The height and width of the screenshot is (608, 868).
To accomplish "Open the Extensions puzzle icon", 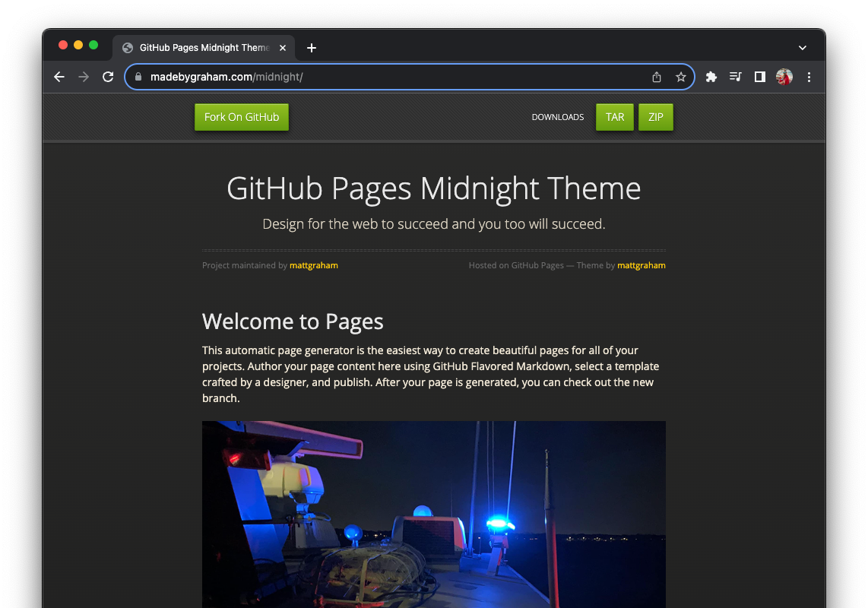I will pos(711,77).
